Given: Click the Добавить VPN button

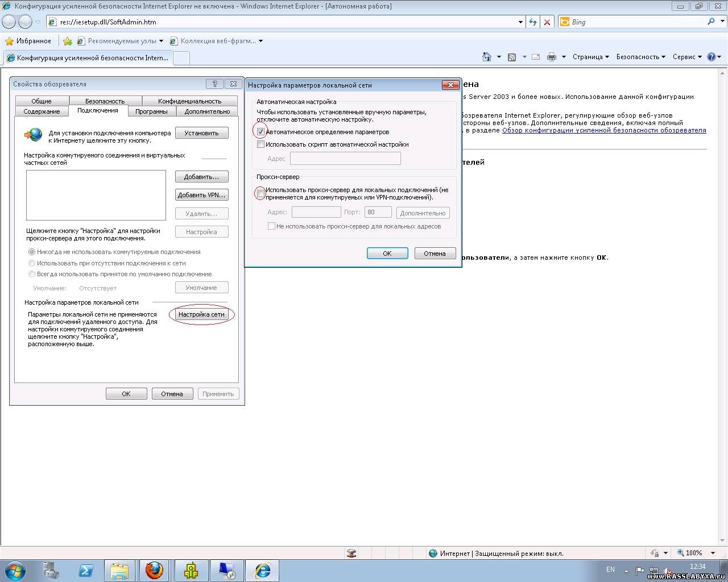Looking at the screenshot, I should point(201,195).
